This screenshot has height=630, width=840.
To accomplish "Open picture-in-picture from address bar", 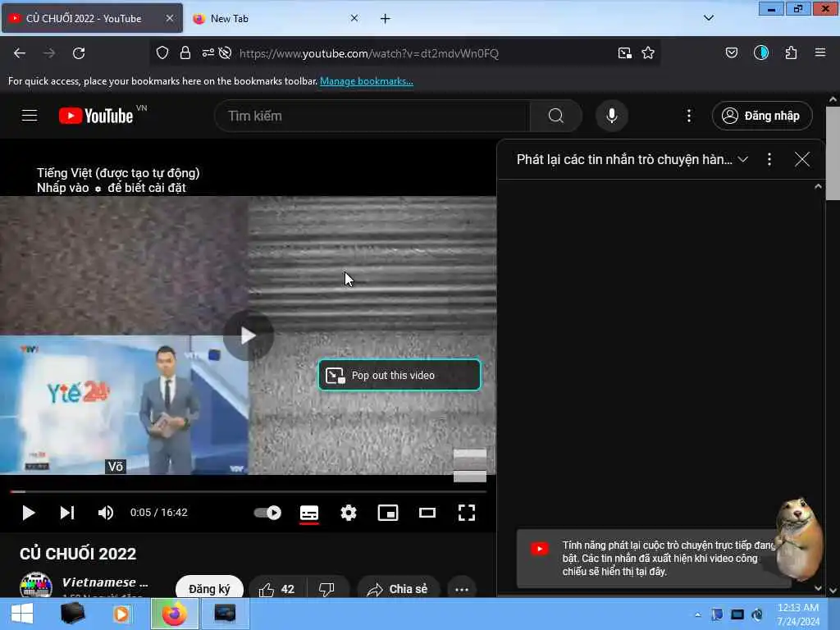I will [624, 53].
